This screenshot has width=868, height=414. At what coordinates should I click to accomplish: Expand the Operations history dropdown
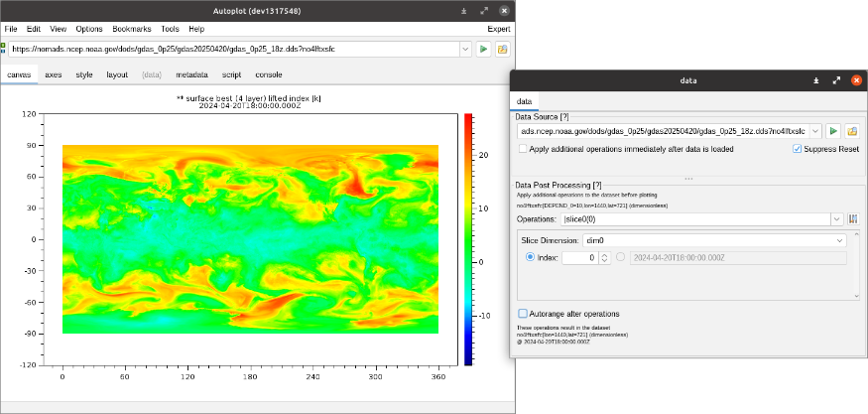click(x=836, y=218)
